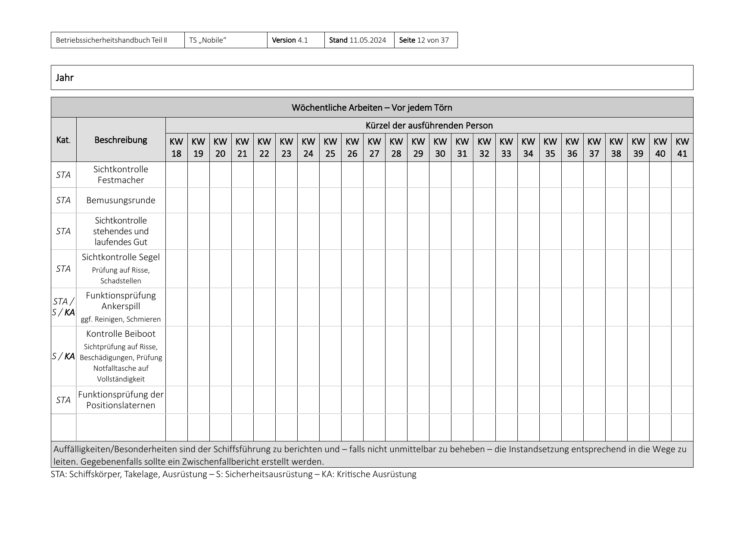Click the 'KW 37' column header
Viewport: 756px width, 534px height.
[594, 148]
